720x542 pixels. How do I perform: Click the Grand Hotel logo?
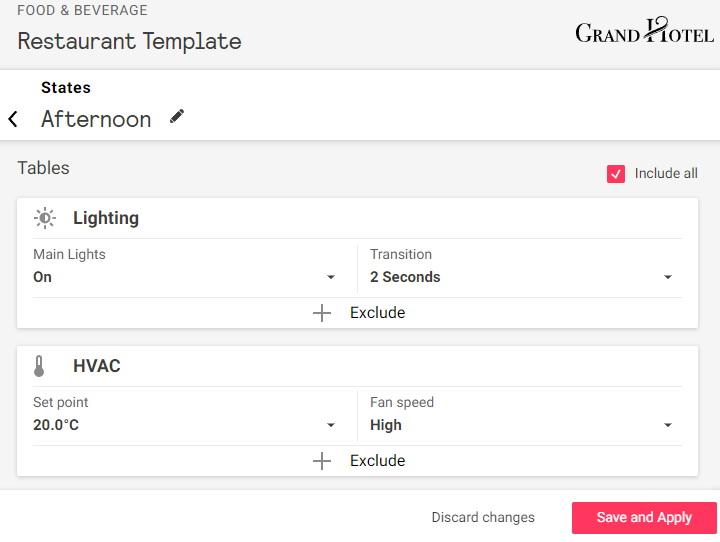click(644, 30)
